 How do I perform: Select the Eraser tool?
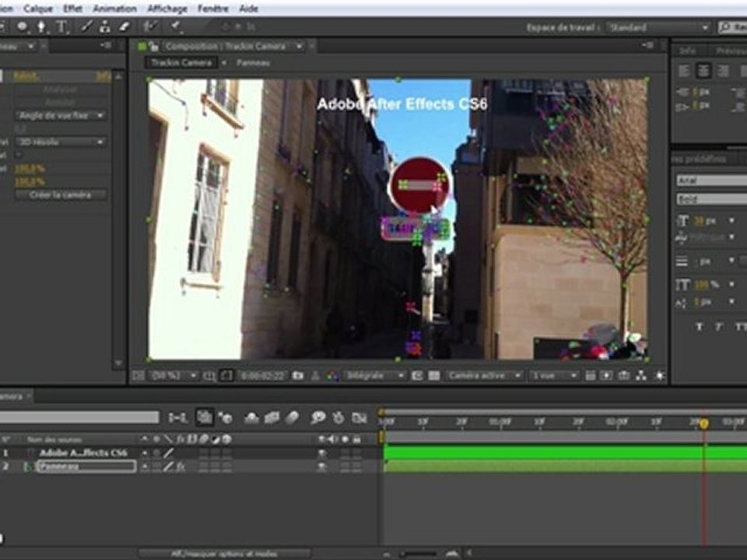click(x=124, y=27)
